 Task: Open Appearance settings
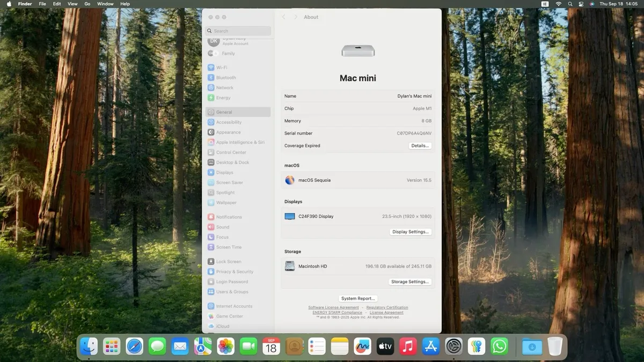[238, 132]
